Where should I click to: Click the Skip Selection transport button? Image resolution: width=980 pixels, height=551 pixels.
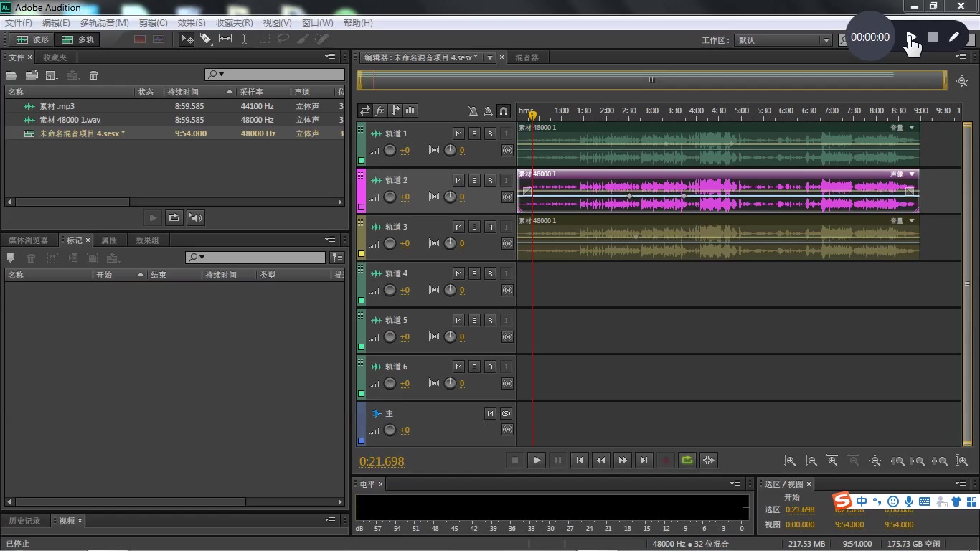click(x=708, y=461)
